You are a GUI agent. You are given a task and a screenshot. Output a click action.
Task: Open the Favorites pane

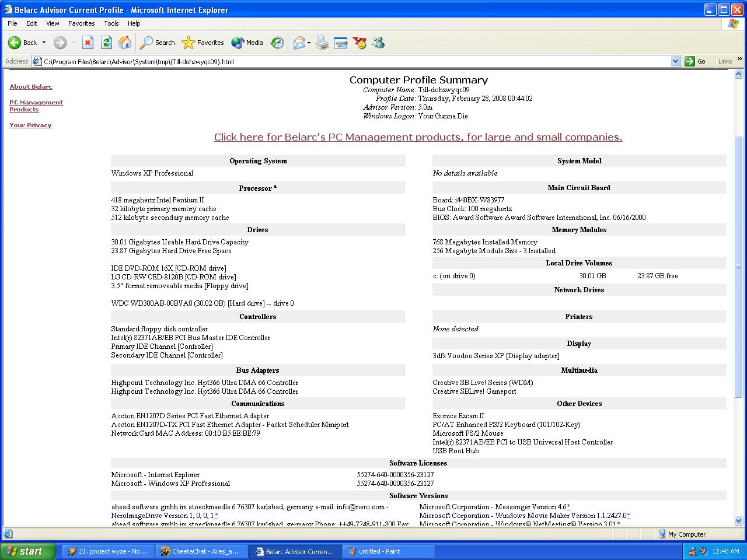(203, 43)
